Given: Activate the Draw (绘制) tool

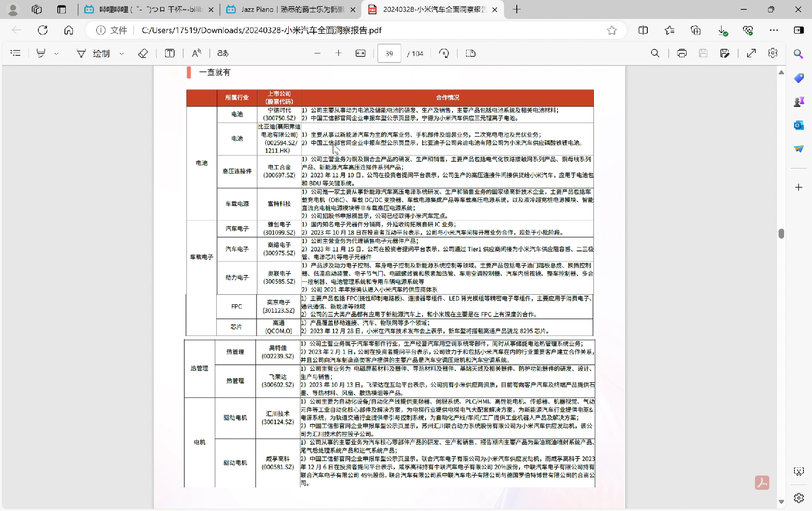Looking at the screenshot, I should click(94, 53).
